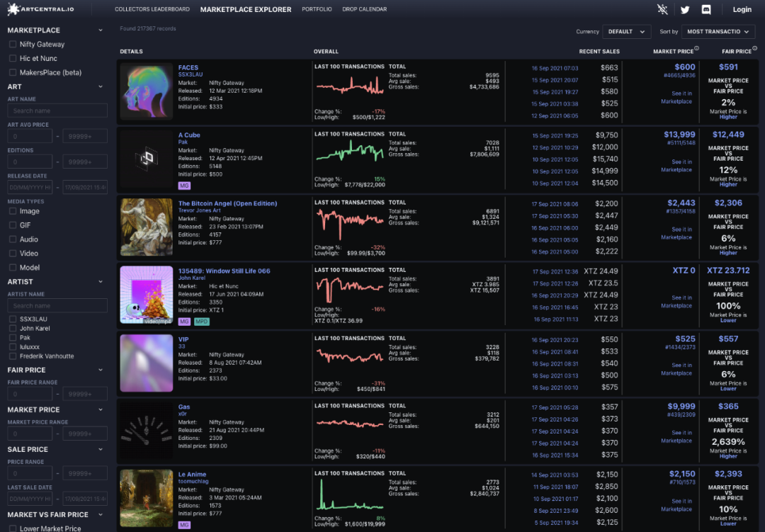The image size is (765, 532).
Task: Collapse the Marketplace filter section
Action: [x=101, y=30]
